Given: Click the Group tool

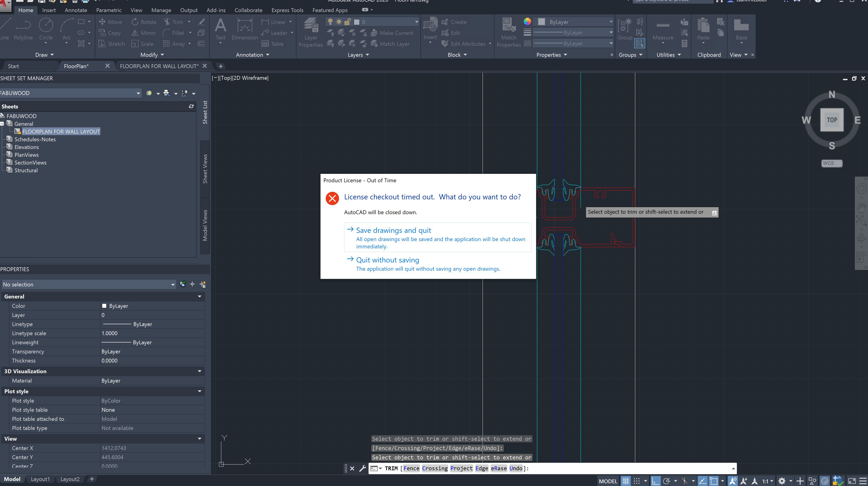Looking at the screenshot, I should pos(625,29).
